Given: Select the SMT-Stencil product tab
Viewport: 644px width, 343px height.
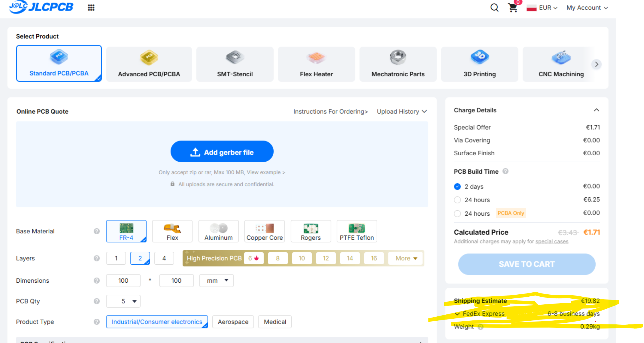Looking at the screenshot, I should (x=235, y=64).
